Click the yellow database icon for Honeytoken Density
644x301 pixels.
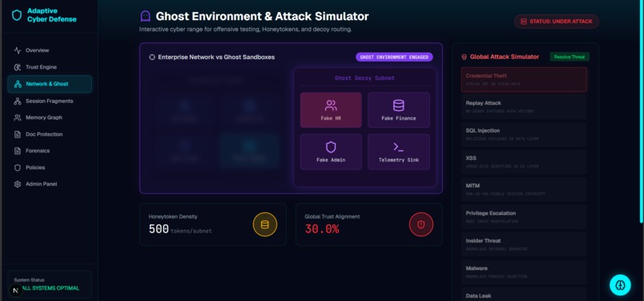point(265,224)
